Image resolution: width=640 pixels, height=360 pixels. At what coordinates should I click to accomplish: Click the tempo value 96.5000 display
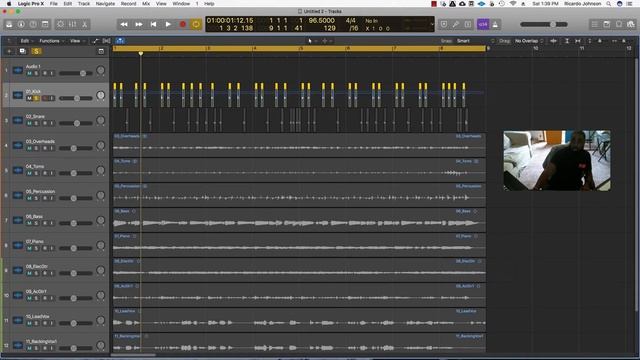coord(321,20)
